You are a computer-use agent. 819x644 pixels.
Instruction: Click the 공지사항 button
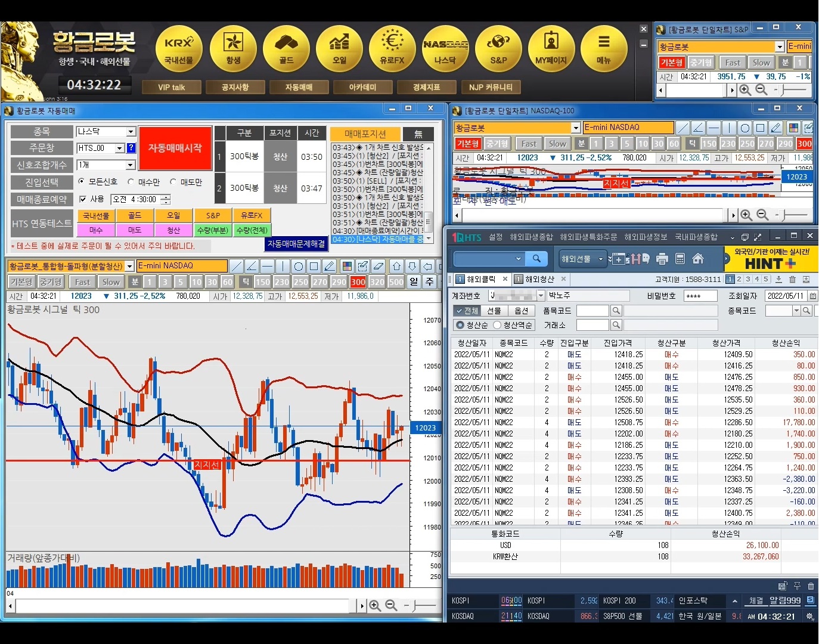tap(235, 87)
